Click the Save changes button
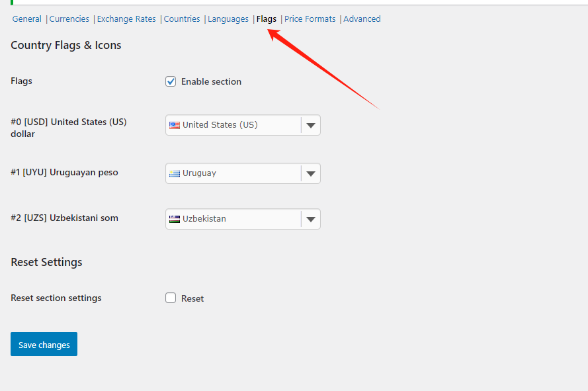This screenshot has height=391, width=588. 44,344
